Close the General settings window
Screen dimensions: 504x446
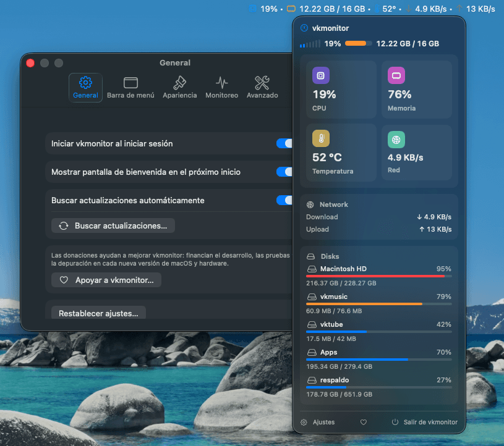[x=30, y=63]
